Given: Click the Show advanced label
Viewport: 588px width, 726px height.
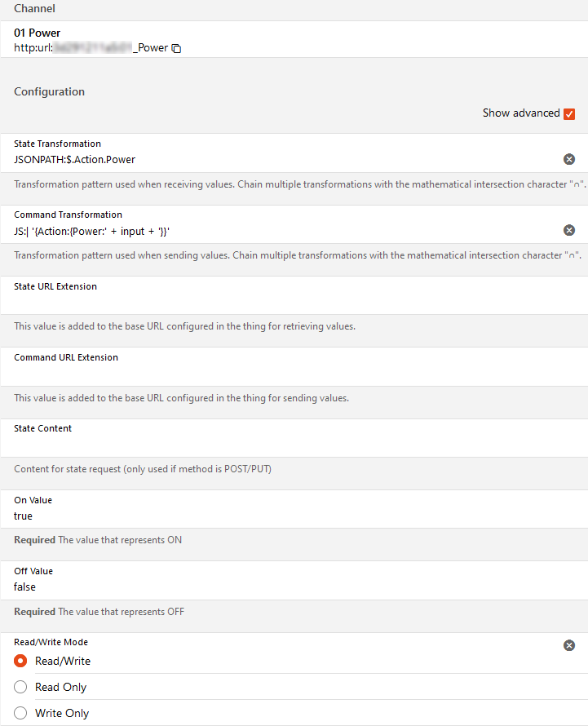Looking at the screenshot, I should tap(520, 113).
